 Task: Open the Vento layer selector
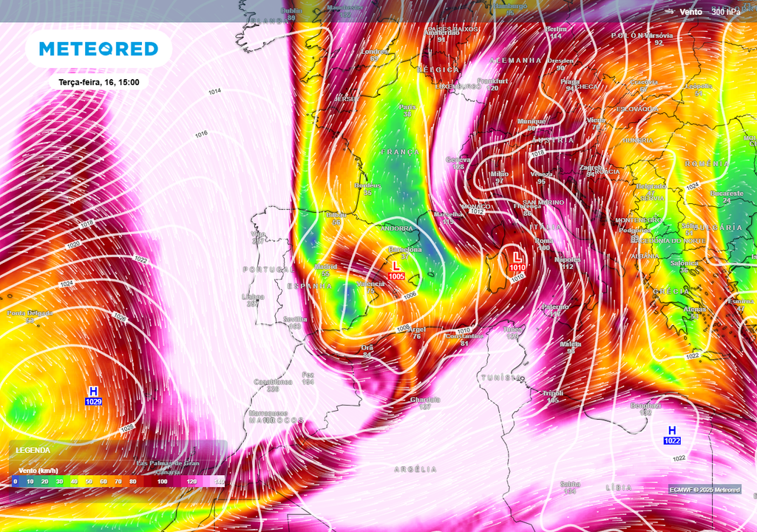(691, 12)
